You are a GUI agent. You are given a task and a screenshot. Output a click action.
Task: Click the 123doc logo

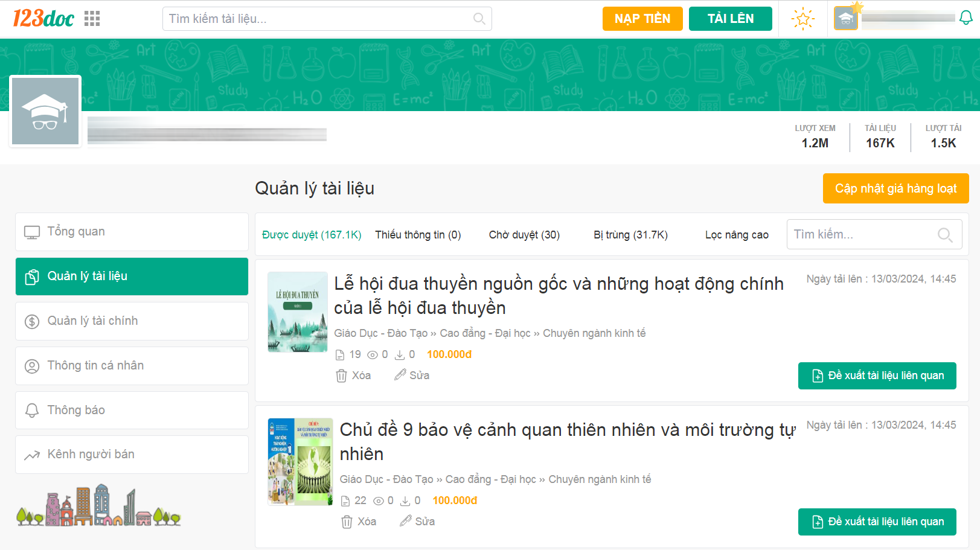point(43,19)
